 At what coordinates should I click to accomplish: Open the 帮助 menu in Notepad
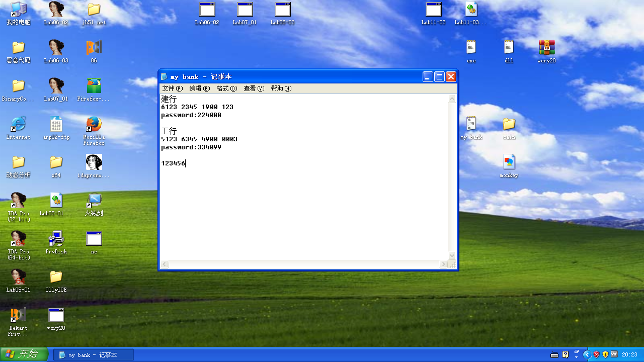tap(281, 88)
